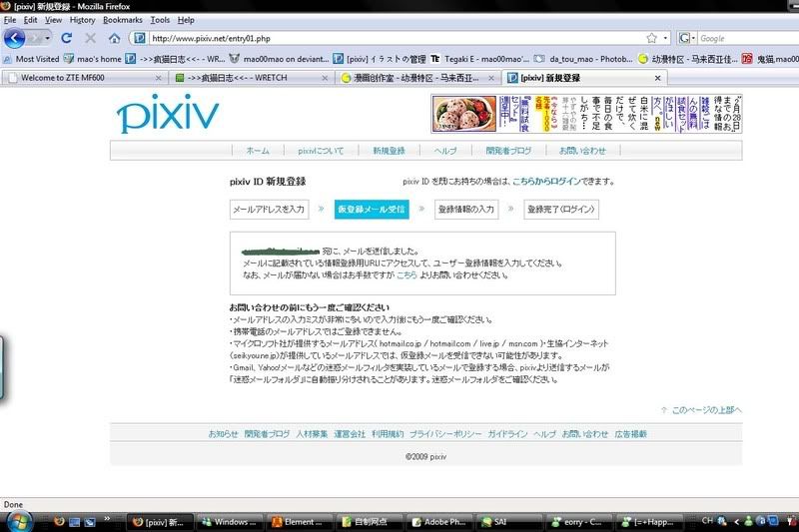Viewport: 799px width, 532px height.
Task: Switch to the Element taskbar button
Action: coord(300,522)
